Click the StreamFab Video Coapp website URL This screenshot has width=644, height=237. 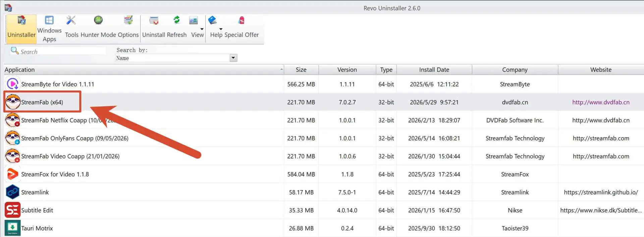601,156
